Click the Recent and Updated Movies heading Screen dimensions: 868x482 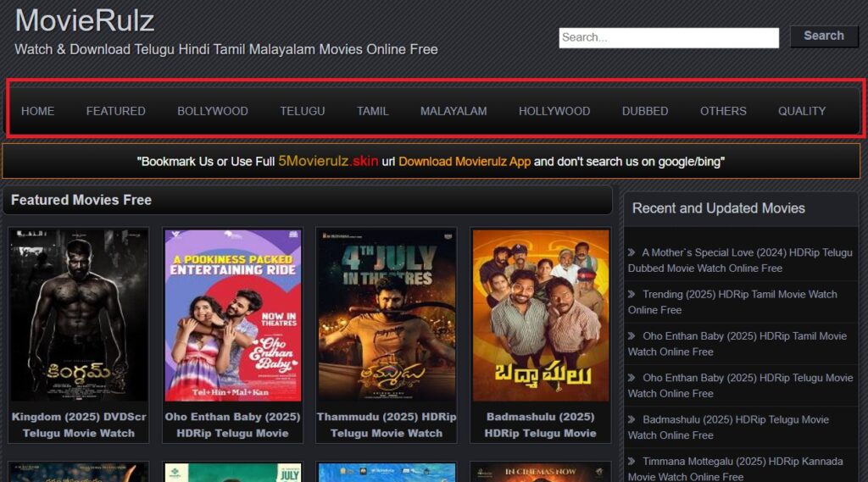click(x=719, y=208)
